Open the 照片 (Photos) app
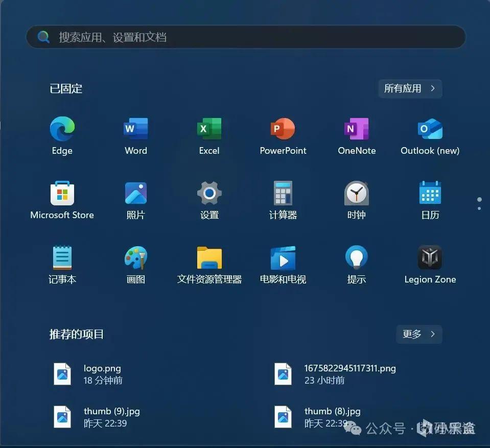This screenshot has width=490, height=448. pyautogui.click(x=135, y=193)
